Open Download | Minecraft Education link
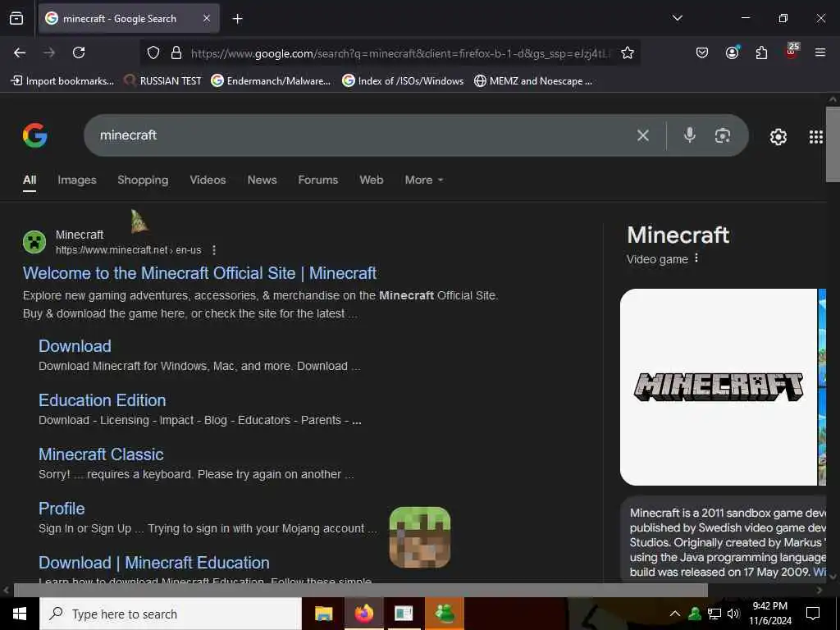Viewport: 840px width, 630px height. click(x=154, y=563)
